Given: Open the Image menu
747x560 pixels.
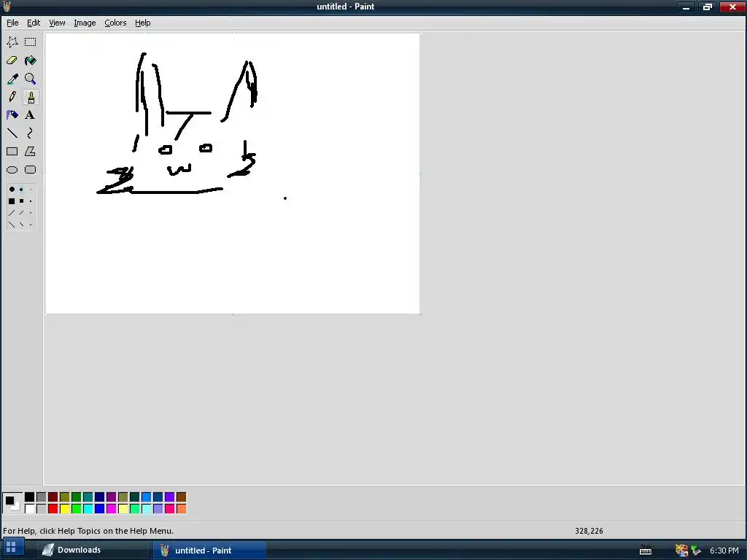Looking at the screenshot, I should tap(85, 23).
